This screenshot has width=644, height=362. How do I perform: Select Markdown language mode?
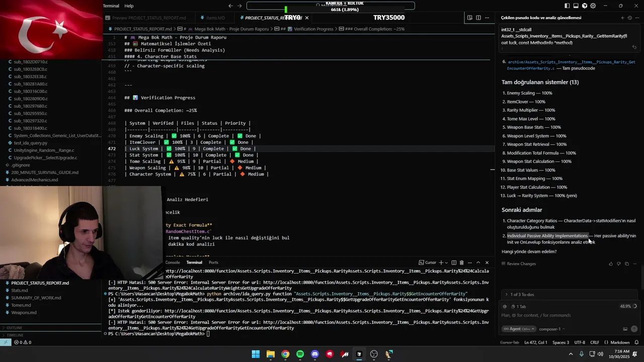620,342
